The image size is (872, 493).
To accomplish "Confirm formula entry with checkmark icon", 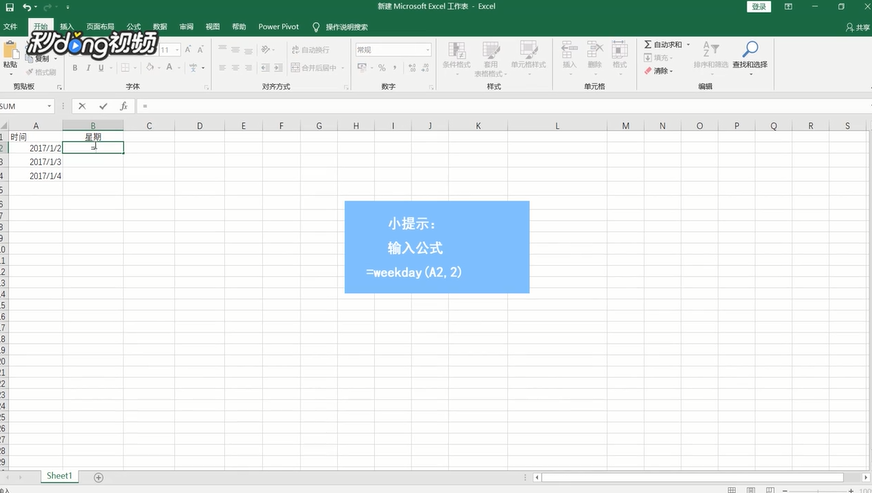I will 103,106.
